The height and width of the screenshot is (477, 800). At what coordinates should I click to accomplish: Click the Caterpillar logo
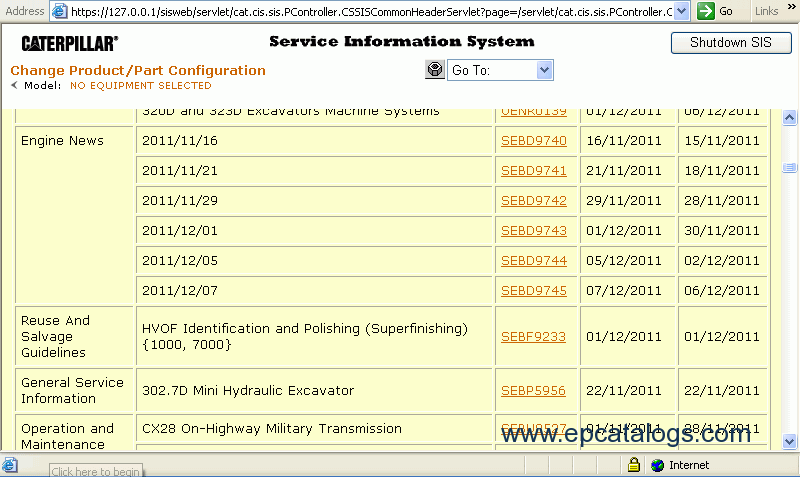point(69,44)
